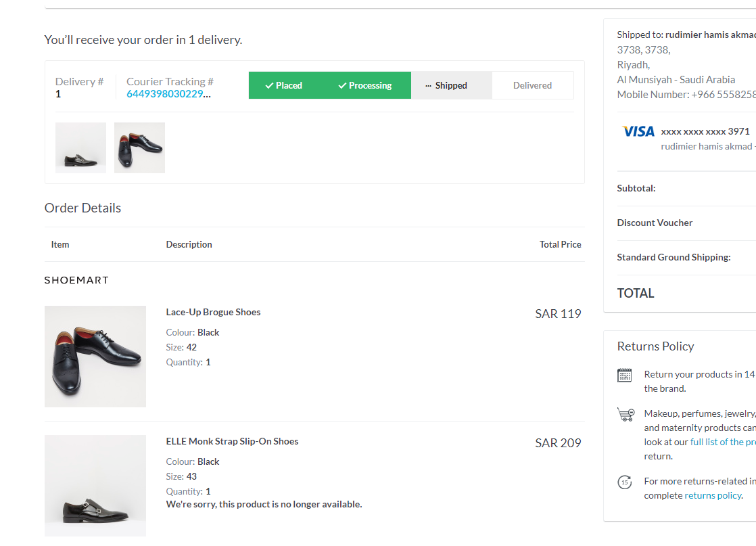Click the SHOEMART brand name
This screenshot has height=546, width=756.
76,280
